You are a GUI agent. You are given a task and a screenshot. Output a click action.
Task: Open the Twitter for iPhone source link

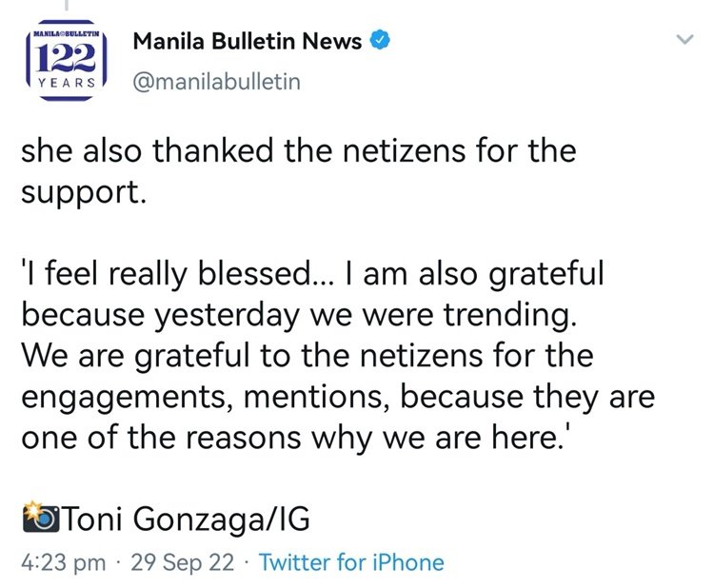[351, 562]
